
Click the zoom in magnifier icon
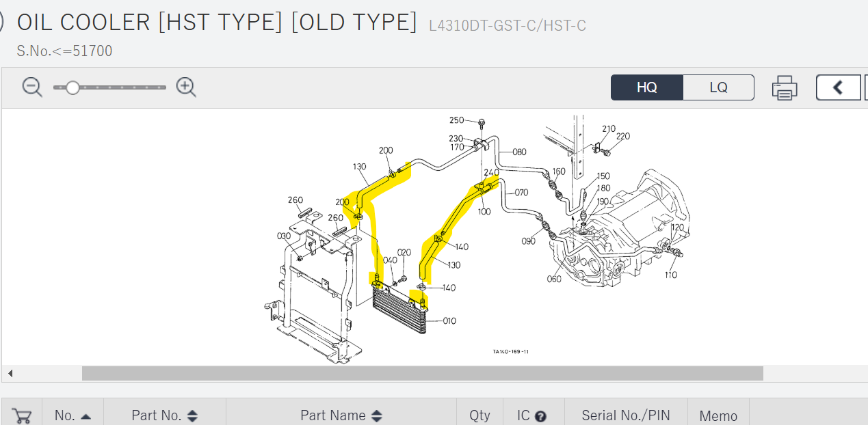(x=186, y=87)
